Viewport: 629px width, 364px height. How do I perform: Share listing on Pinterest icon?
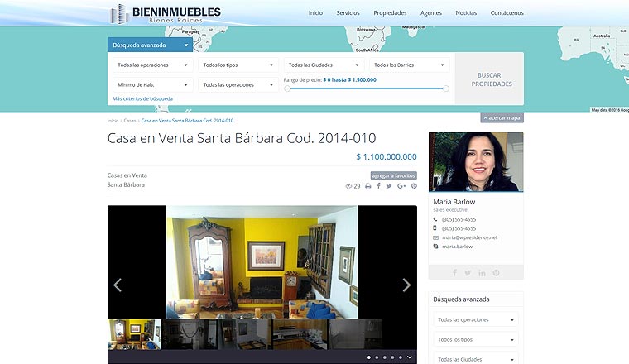(414, 186)
